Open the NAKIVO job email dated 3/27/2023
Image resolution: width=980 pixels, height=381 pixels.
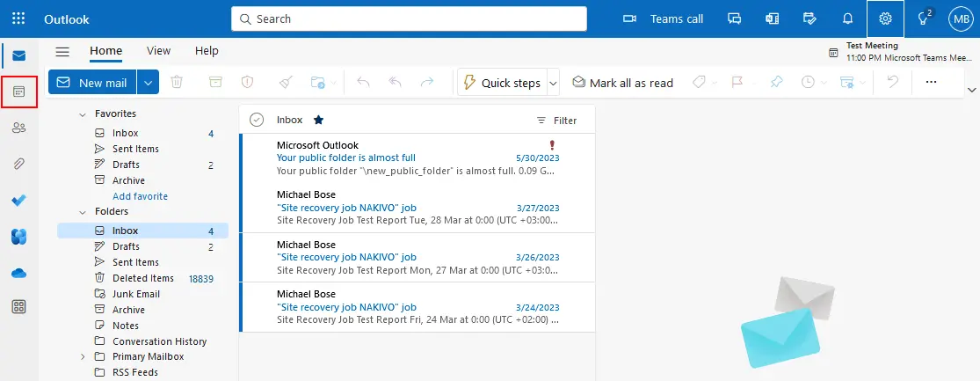(417, 208)
